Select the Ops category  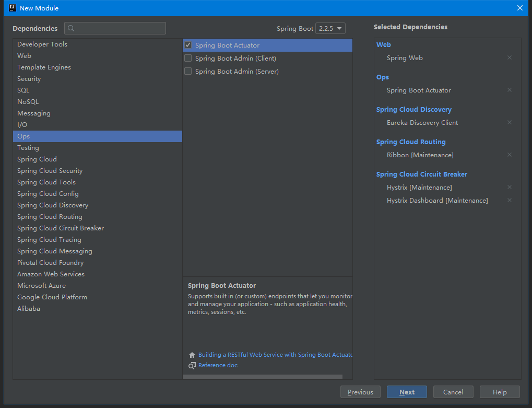tap(98, 136)
